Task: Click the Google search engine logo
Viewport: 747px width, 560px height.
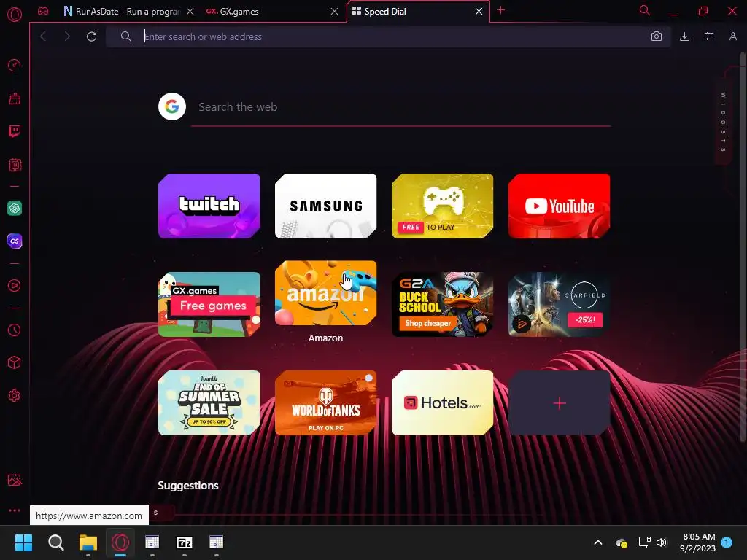Action: (172, 106)
